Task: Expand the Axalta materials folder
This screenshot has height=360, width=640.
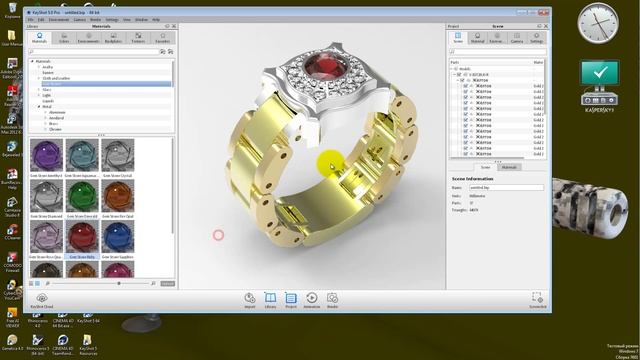Action: coord(39,67)
